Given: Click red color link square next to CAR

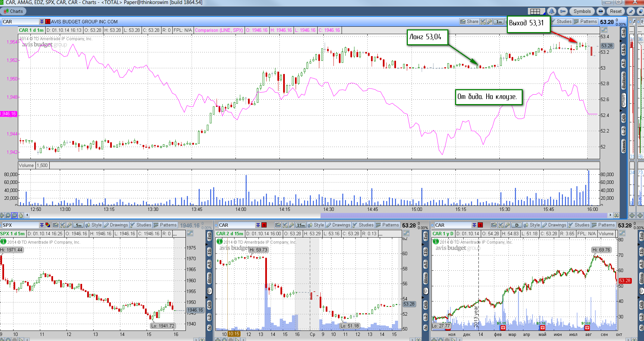Looking at the screenshot, I should 48,22.
